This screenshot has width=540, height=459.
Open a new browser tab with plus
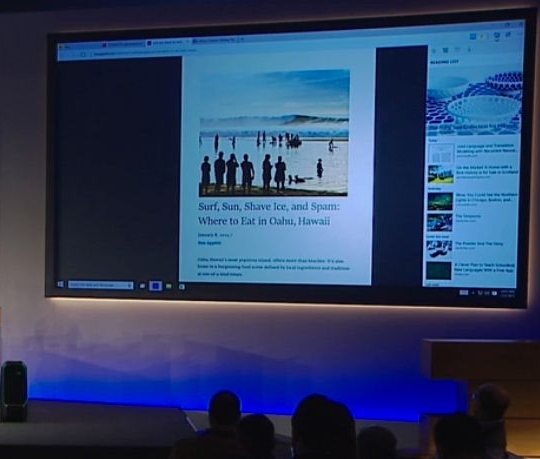(x=242, y=40)
